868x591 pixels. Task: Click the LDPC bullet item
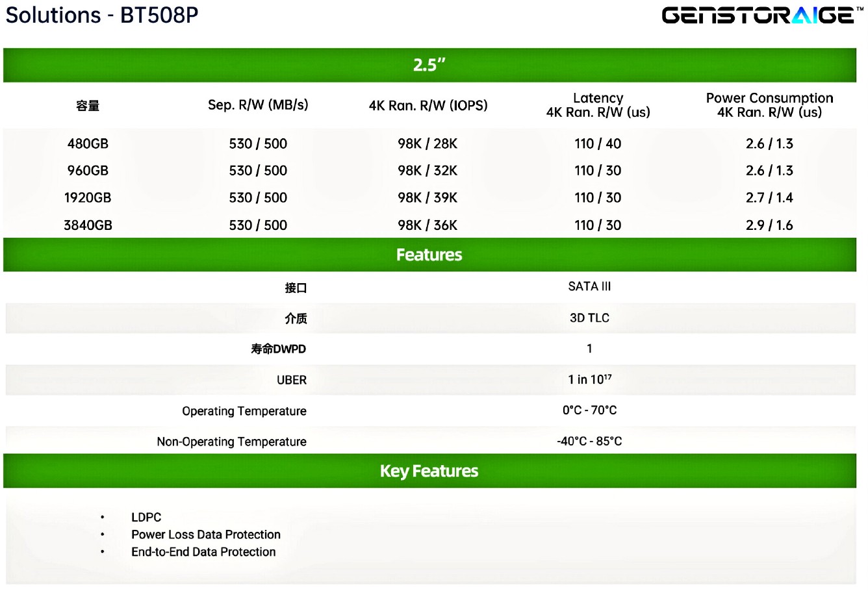click(x=146, y=518)
